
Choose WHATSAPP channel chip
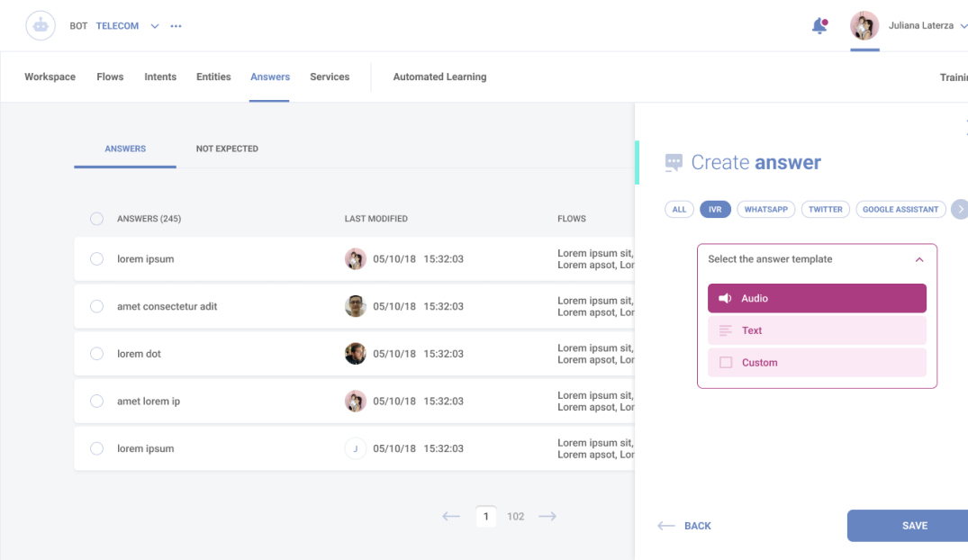click(766, 209)
